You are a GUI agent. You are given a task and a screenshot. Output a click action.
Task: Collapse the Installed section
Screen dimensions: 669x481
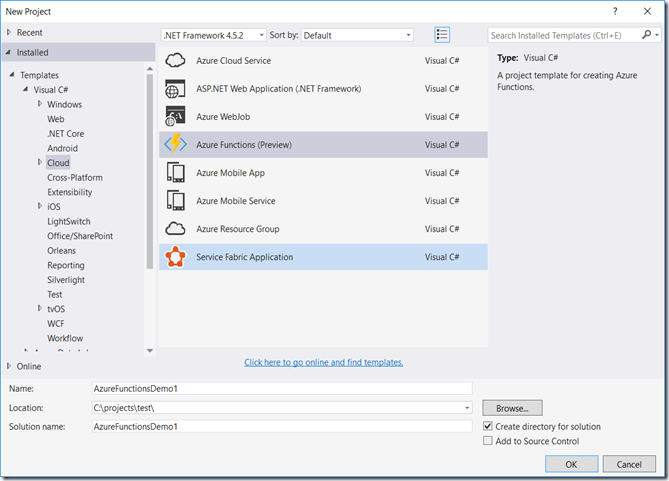[x=8, y=52]
